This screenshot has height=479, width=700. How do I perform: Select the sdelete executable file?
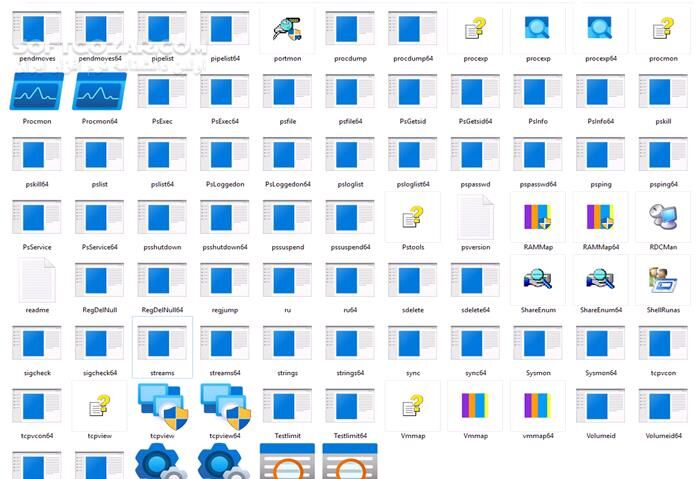pos(412,281)
